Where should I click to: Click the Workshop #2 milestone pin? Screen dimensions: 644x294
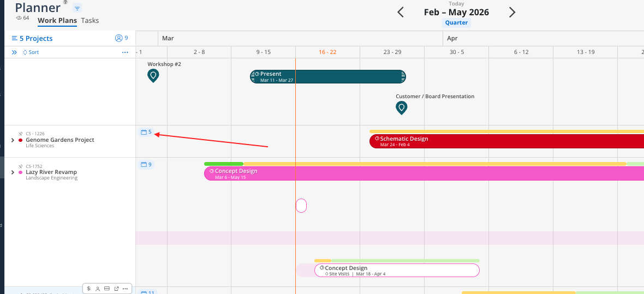click(x=153, y=76)
